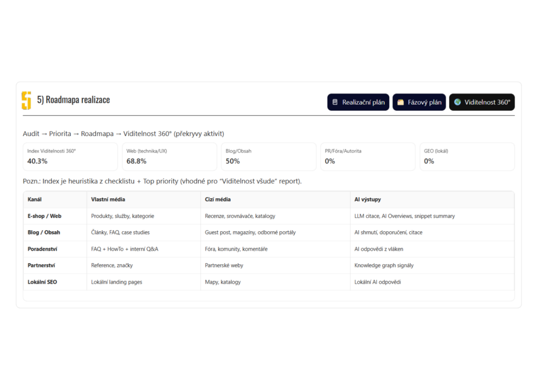
Task: Click the Kanál column header
Action: tap(35, 200)
